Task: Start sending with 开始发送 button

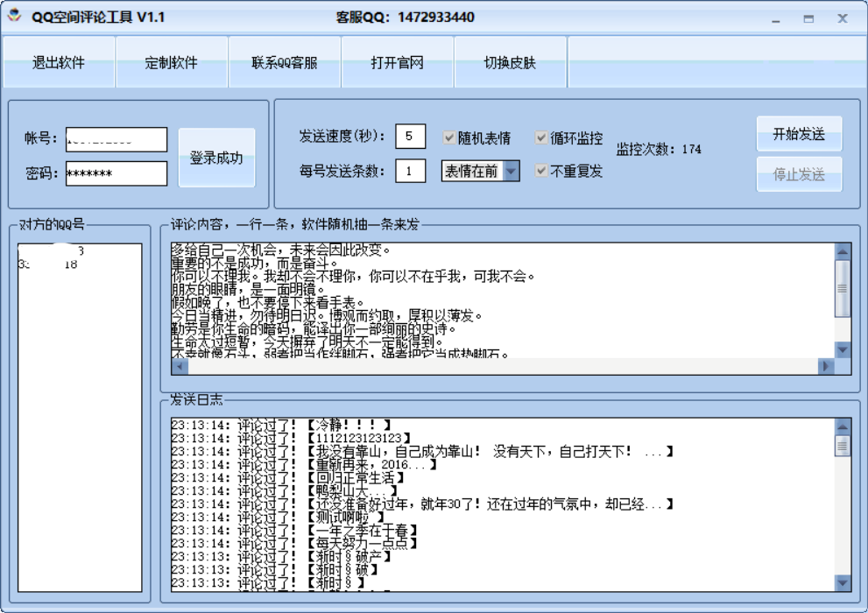Action: click(799, 133)
